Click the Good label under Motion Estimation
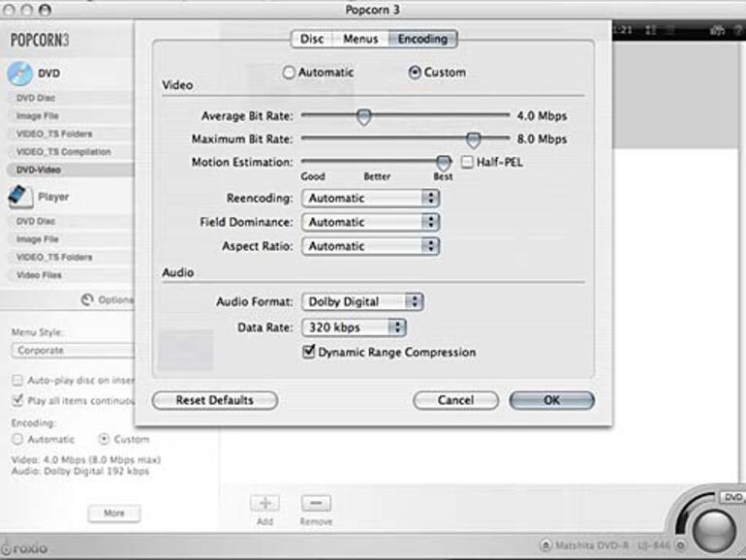This screenshot has width=746, height=560. [313, 176]
